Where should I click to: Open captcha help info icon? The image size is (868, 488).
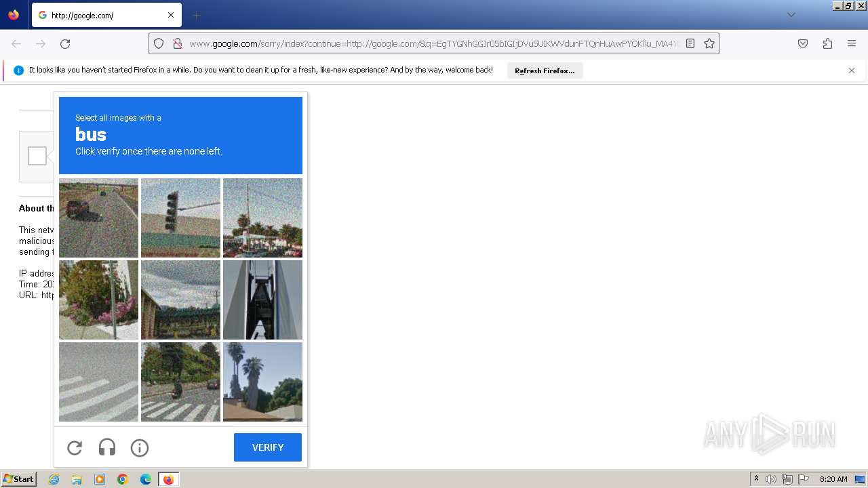click(140, 447)
